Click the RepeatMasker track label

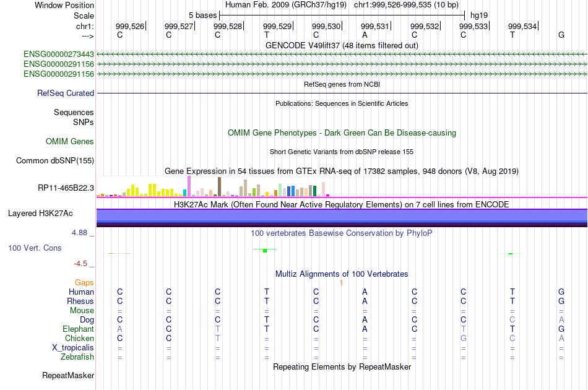68,375
